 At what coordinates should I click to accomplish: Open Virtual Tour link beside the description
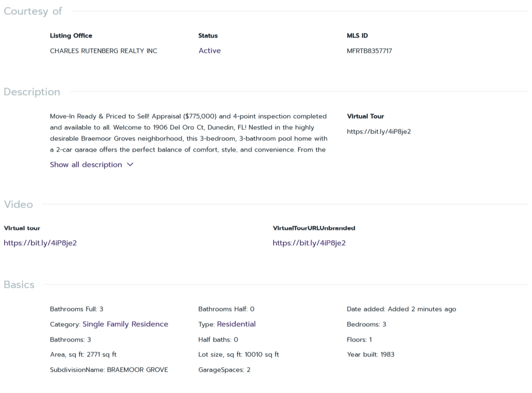[x=379, y=132]
